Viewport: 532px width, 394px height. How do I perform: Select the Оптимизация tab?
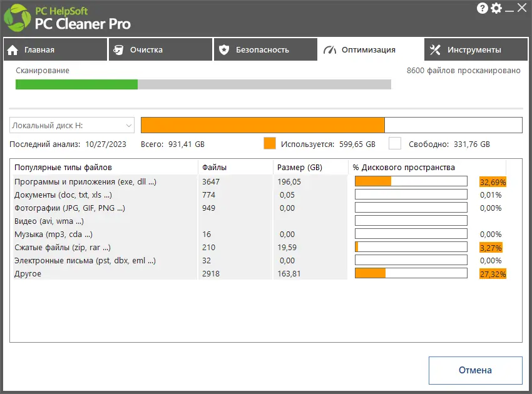point(371,49)
